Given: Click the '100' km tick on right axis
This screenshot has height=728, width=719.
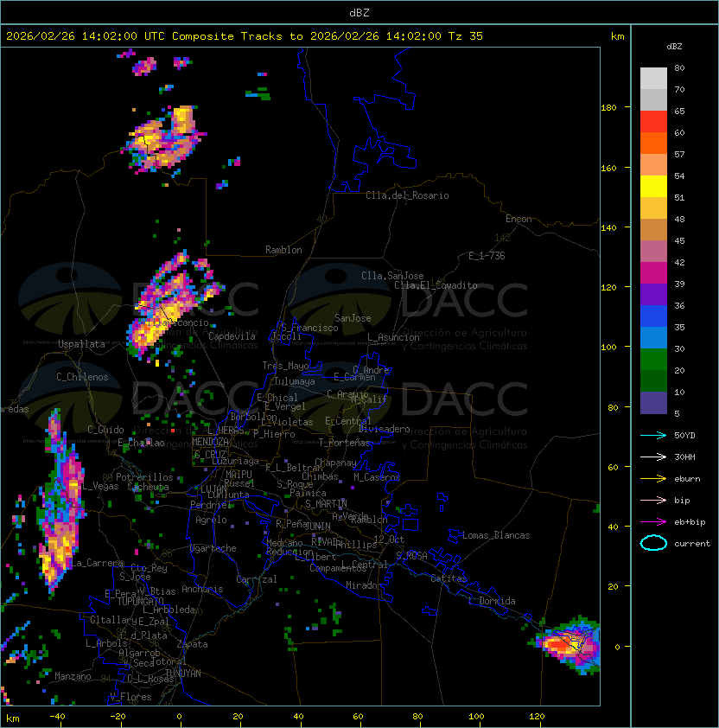Looking at the screenshot, I should [608, 348].
